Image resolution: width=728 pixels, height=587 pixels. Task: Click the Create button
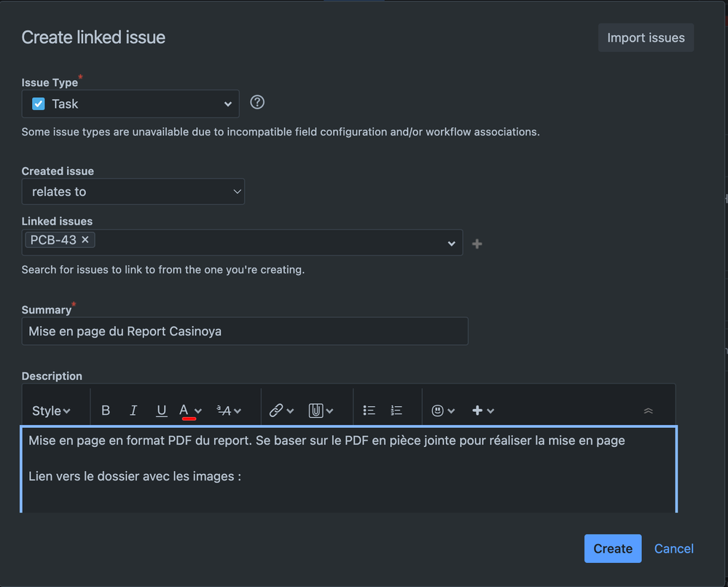[613, 548]
